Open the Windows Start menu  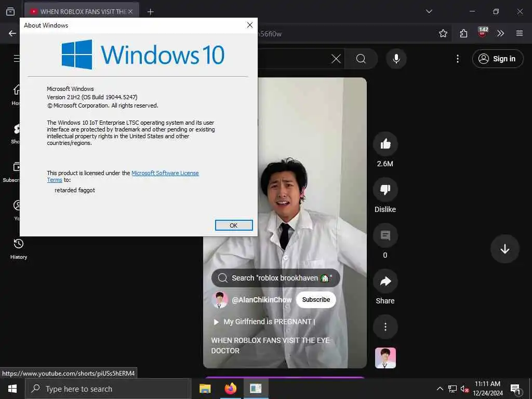click(12, 389)
